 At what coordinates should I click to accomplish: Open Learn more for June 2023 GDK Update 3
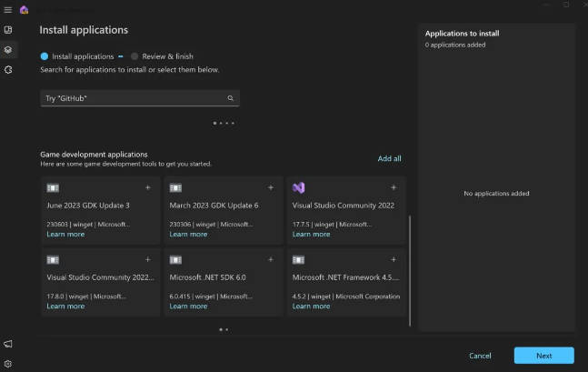coord(65,235)
